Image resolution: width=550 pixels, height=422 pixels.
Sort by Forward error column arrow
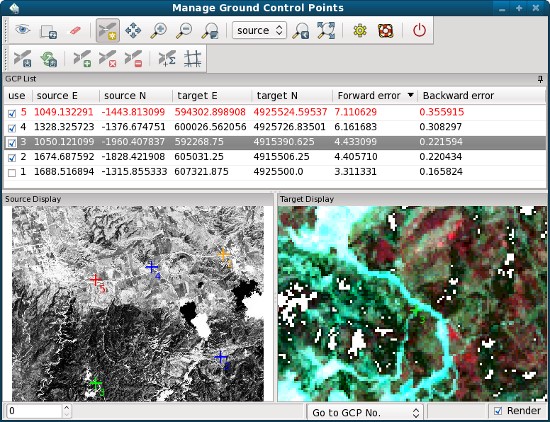410,95
